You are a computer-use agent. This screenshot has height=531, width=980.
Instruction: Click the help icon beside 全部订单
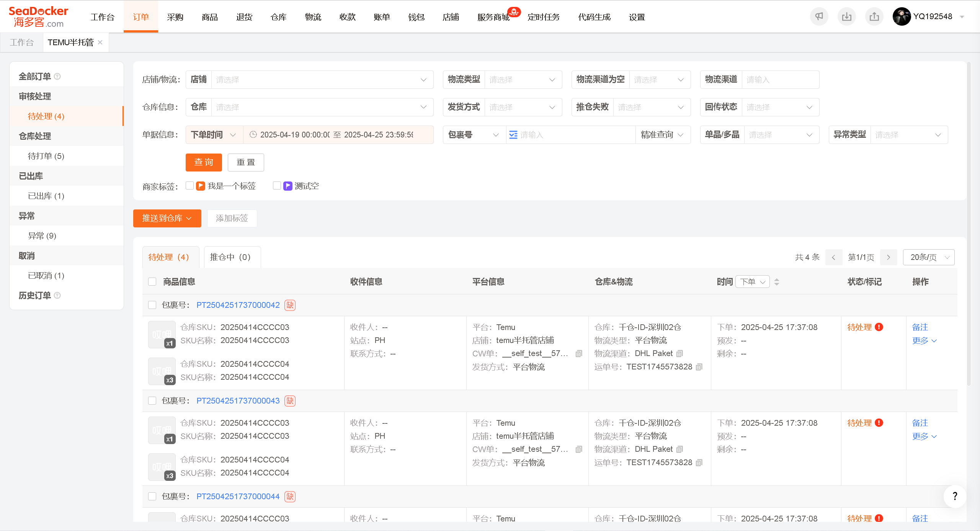57,77
